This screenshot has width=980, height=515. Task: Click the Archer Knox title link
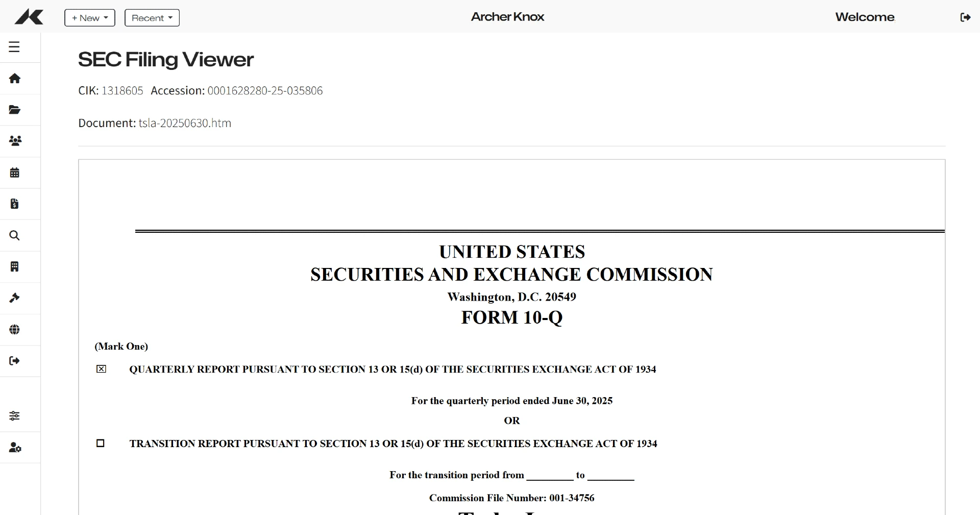point(507,17)
